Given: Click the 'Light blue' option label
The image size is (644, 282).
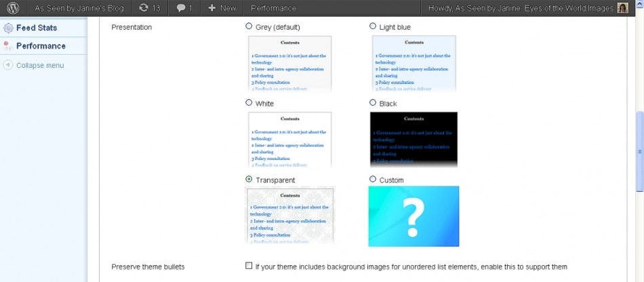Looking at the screenshot, I should pos(395,27).
